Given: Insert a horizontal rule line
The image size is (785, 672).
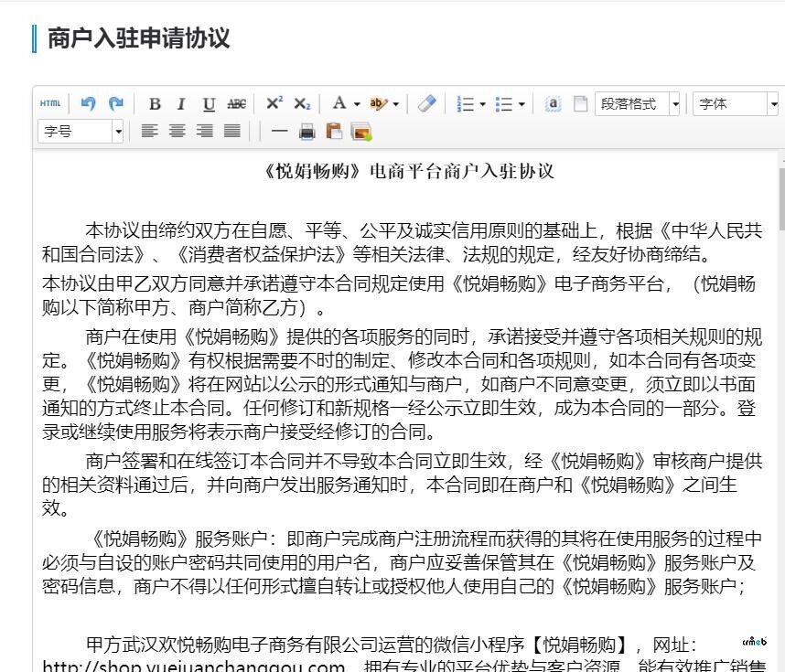Looking at the screenshot, I should [279, 132].
